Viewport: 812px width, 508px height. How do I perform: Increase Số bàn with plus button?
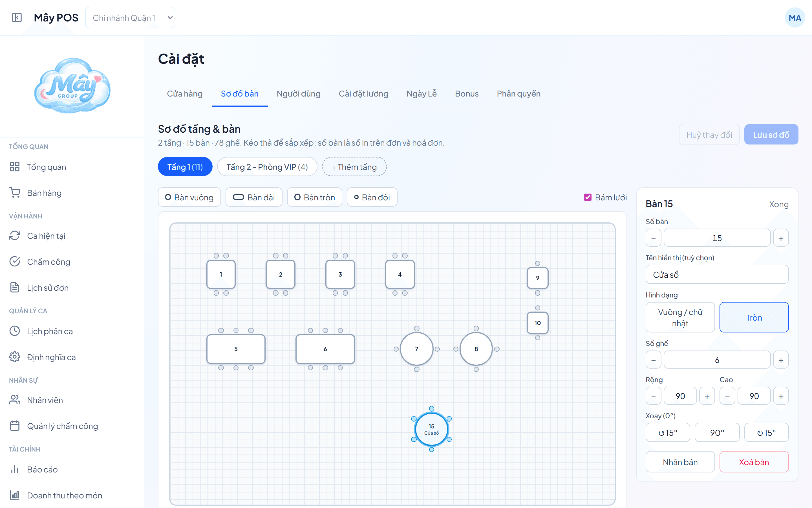click(x=781, y=238)
